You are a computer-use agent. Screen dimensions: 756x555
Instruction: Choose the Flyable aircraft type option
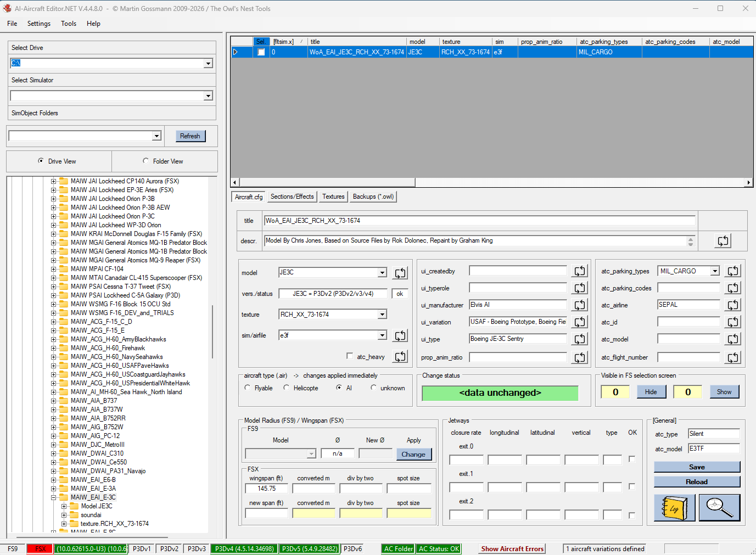coord(248,388)
